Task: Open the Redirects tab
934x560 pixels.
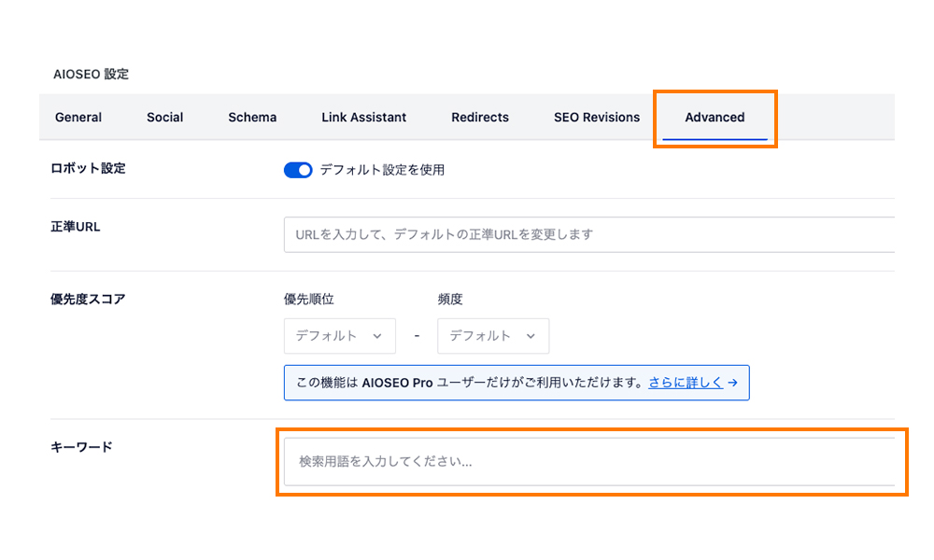Action: click(480, 118)
